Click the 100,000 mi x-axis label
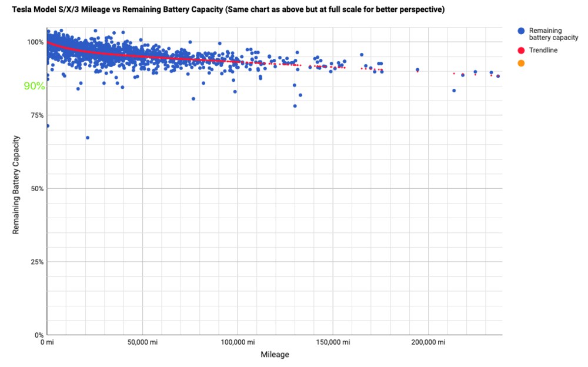Image resolution: width=588 pixels, height=367 pixels. pos(238,342)
